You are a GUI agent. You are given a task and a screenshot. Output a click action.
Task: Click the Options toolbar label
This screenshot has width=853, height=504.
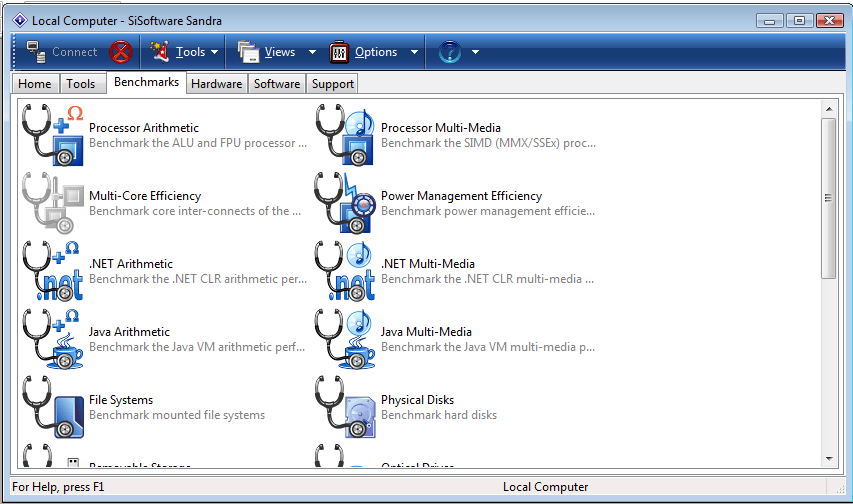376,52
